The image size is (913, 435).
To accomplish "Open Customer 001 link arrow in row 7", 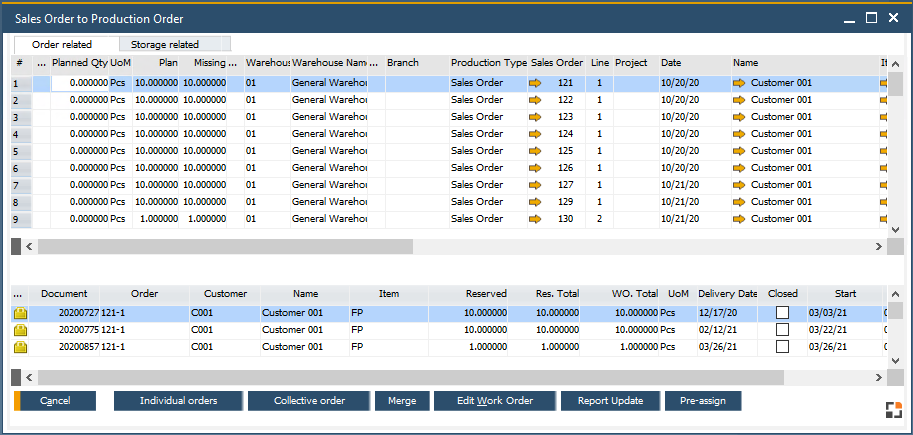I will click(x=739, y=185).
